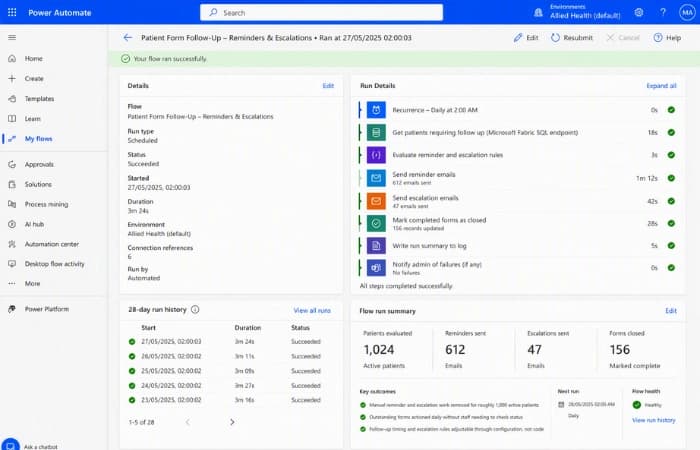Click Expand all in Run Details
The image size is (700, 450).
point(661,86)
